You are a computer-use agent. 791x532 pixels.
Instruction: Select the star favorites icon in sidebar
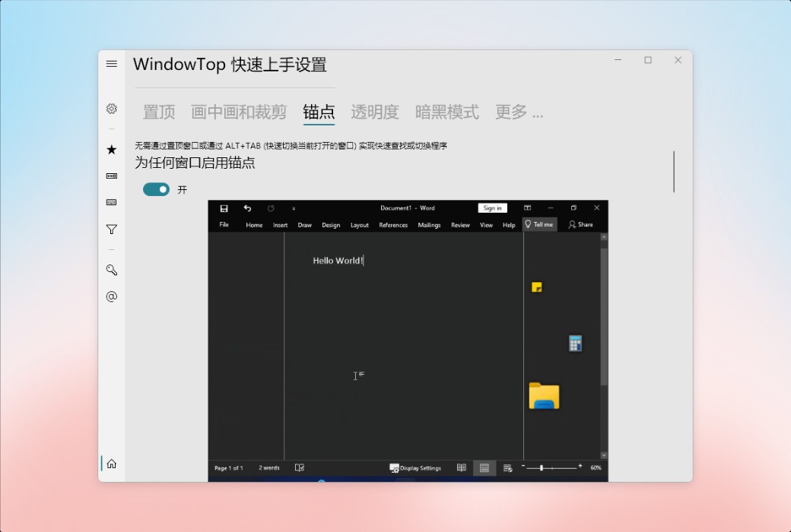[x=112, y=150]
